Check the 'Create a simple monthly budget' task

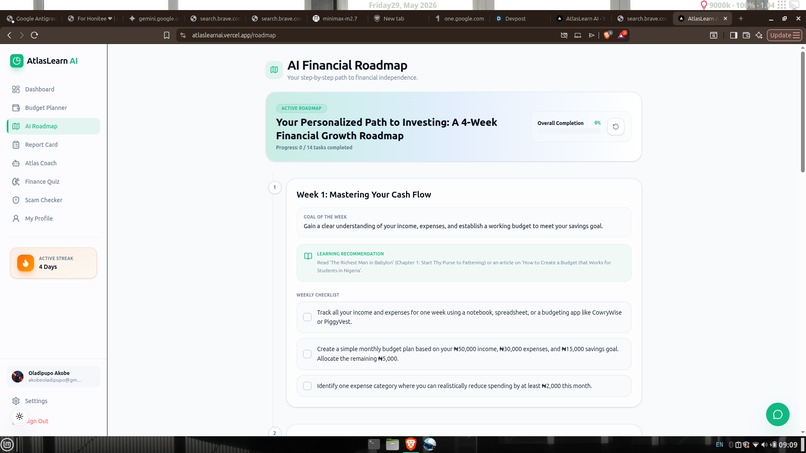click(x=307, y=354)
